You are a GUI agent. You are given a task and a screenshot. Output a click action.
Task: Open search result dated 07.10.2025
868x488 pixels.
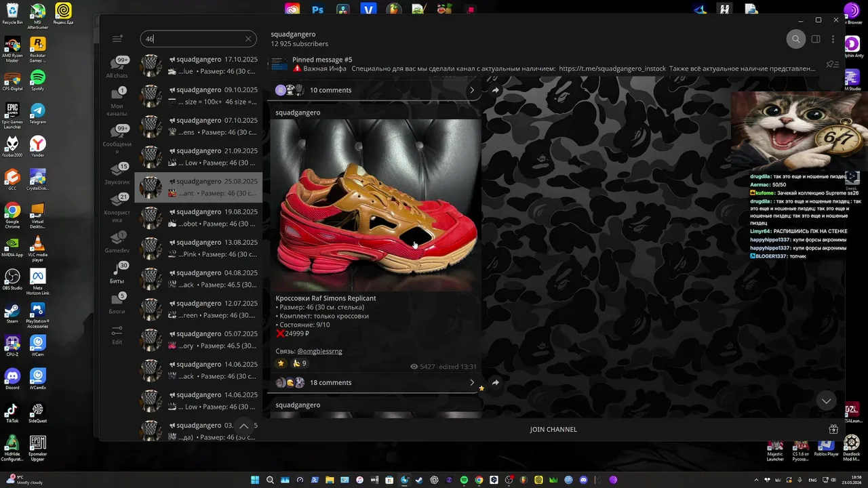click(199, 126)
